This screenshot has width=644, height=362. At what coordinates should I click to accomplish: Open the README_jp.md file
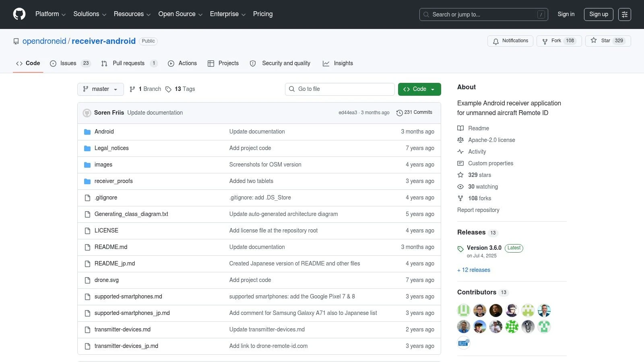(115, 264)
